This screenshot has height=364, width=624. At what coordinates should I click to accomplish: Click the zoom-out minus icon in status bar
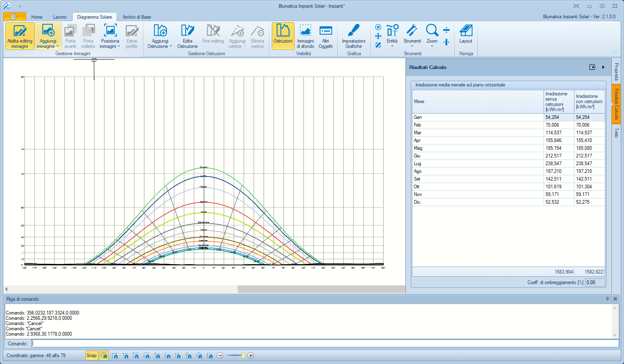220,355
